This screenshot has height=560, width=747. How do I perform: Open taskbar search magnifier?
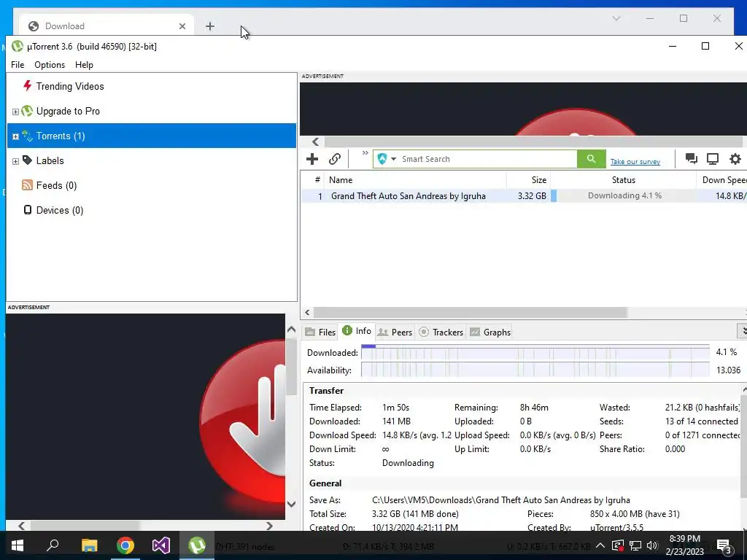point(53,545)
